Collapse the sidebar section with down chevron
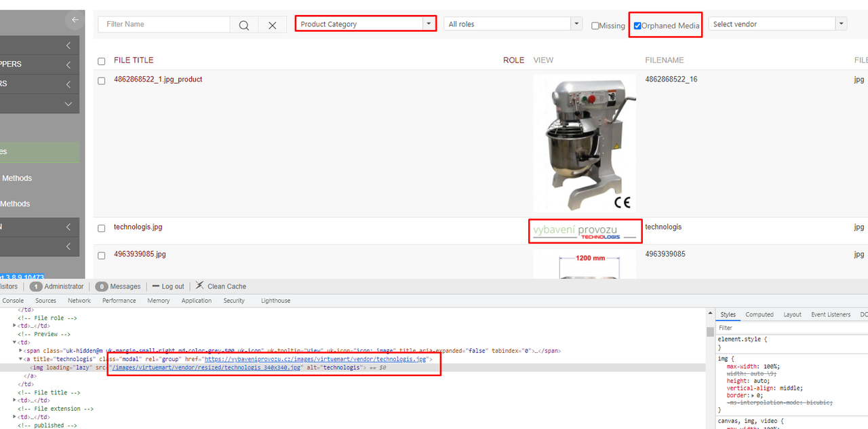Screen dimensions: 868x429 click(39, 104)
